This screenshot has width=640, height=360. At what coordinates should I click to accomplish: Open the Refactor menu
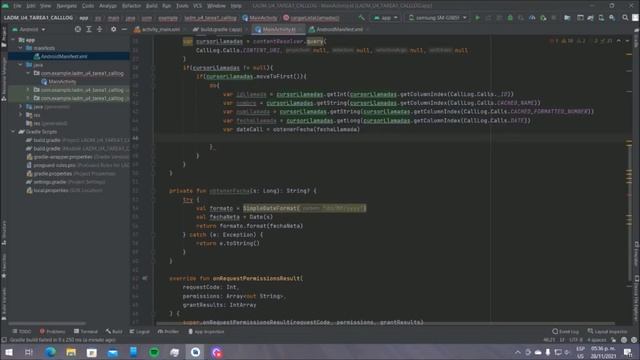131,6
